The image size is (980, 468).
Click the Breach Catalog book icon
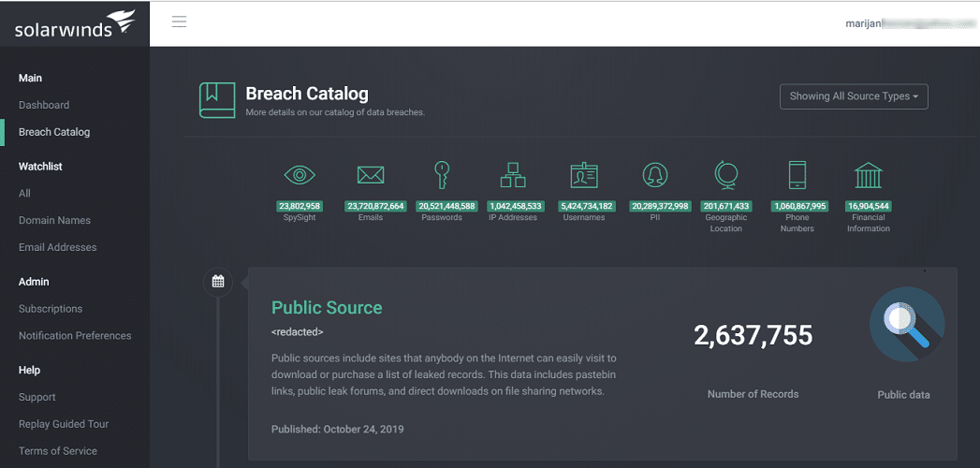click(x=217, y=100)
